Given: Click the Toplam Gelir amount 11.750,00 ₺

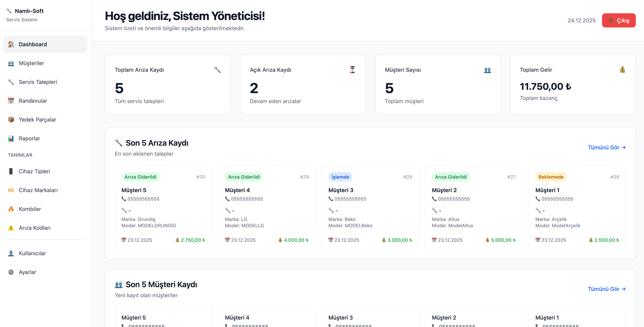Looking at the screenshot, I should 545,87.
